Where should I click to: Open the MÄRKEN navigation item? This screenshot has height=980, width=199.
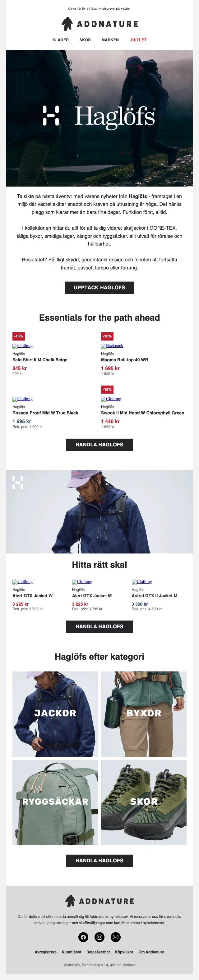110,40
